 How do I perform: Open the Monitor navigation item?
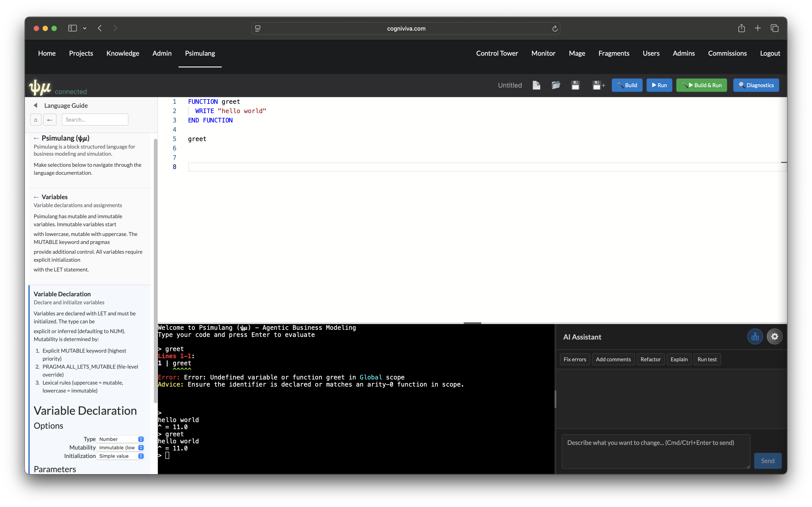[543, 53]
